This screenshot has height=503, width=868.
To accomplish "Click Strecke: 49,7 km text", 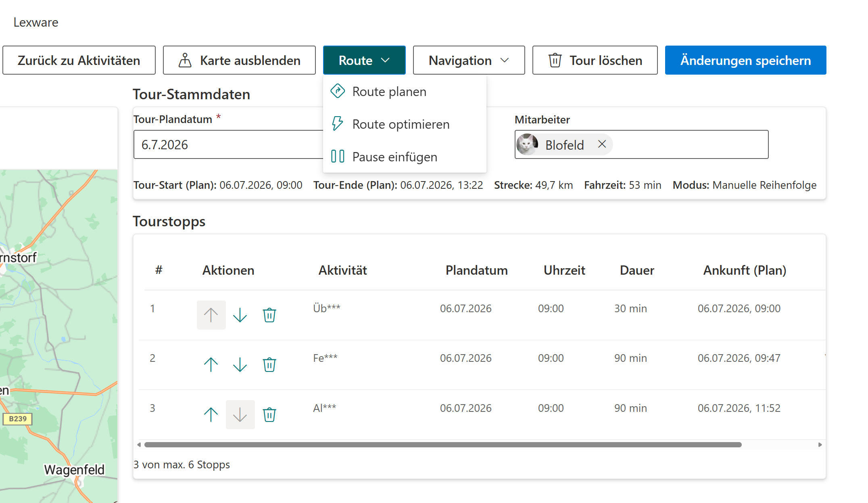I will (x=533, y=185).
